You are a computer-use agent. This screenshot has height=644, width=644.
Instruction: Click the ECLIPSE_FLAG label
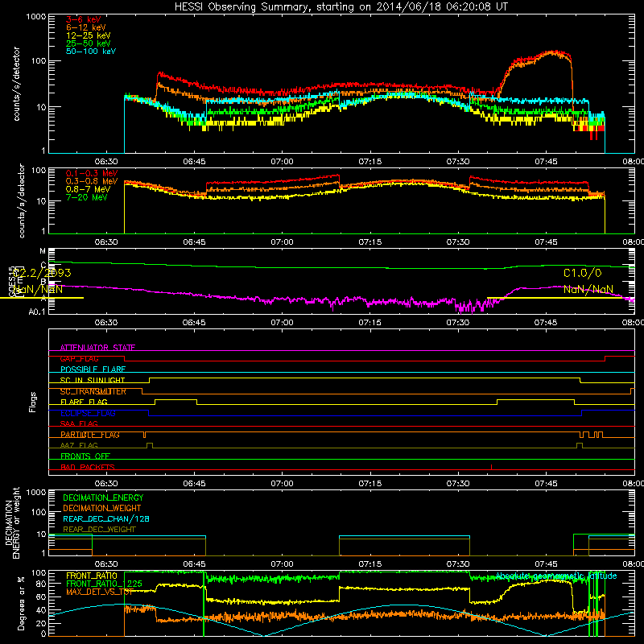pyautogui.click(x=88, y=413)
